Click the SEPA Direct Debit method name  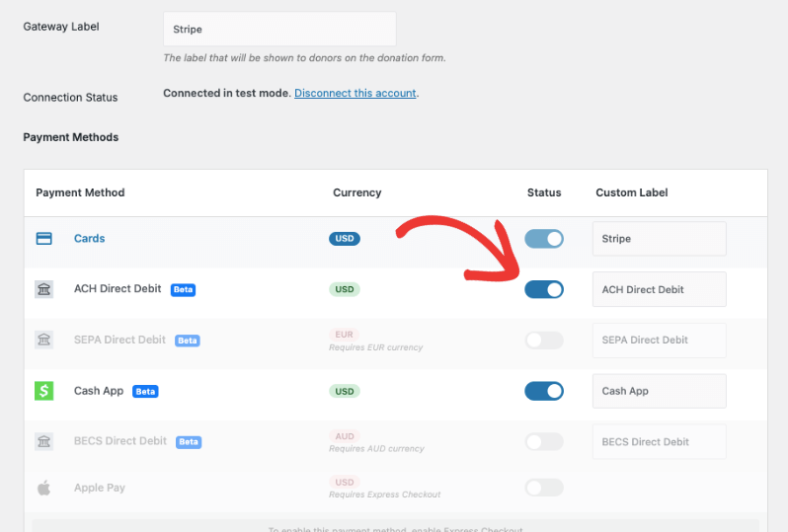point(119,340)
